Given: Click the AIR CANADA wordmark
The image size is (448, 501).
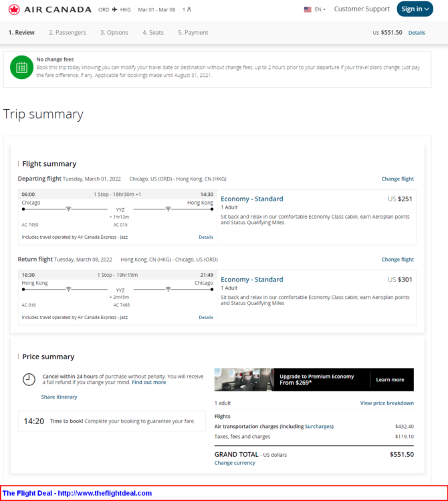Looking at the screenshot, I should click(x=58, y=9).
